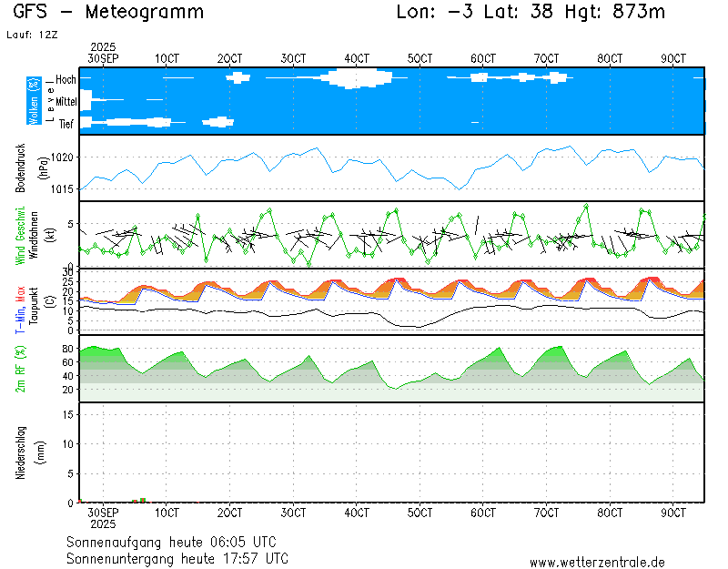
Task: Click the 'Wolken (%)' blue axis label
Action: [34, 101]
